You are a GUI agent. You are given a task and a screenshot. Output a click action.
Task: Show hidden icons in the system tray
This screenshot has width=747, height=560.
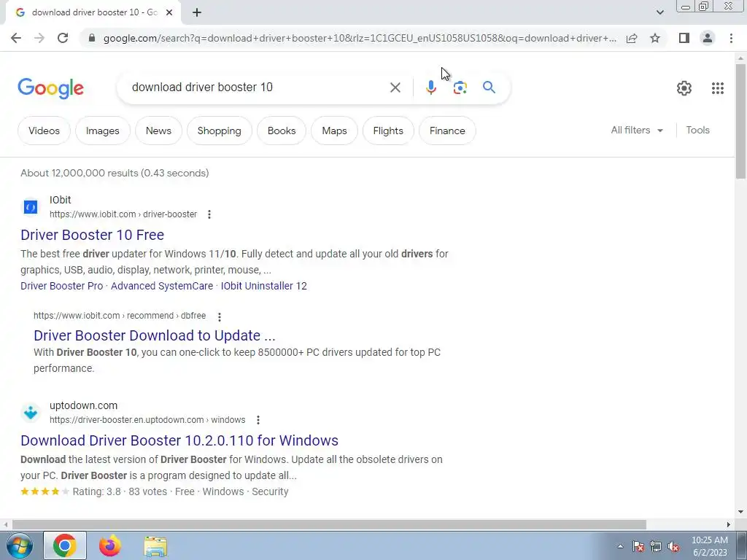620,546
